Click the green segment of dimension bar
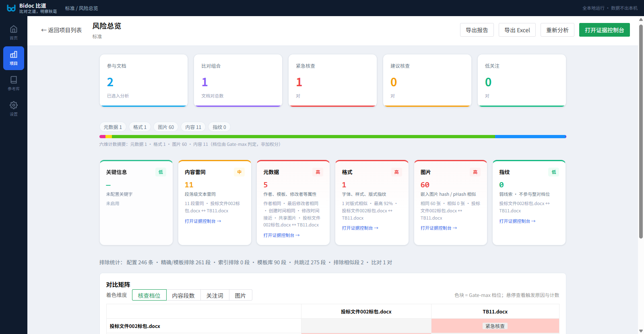644x334 pixels. (303, 137)
